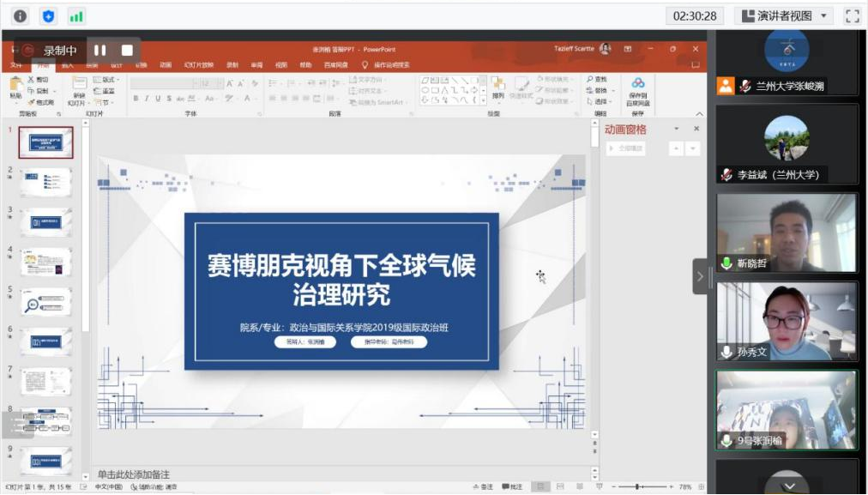Click the notes placeholder 单击此处添加备注
868x495 pixels.
(x=134, y=474)
